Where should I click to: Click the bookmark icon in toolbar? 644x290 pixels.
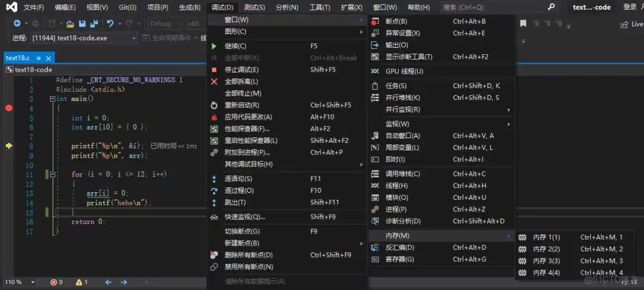523,24
